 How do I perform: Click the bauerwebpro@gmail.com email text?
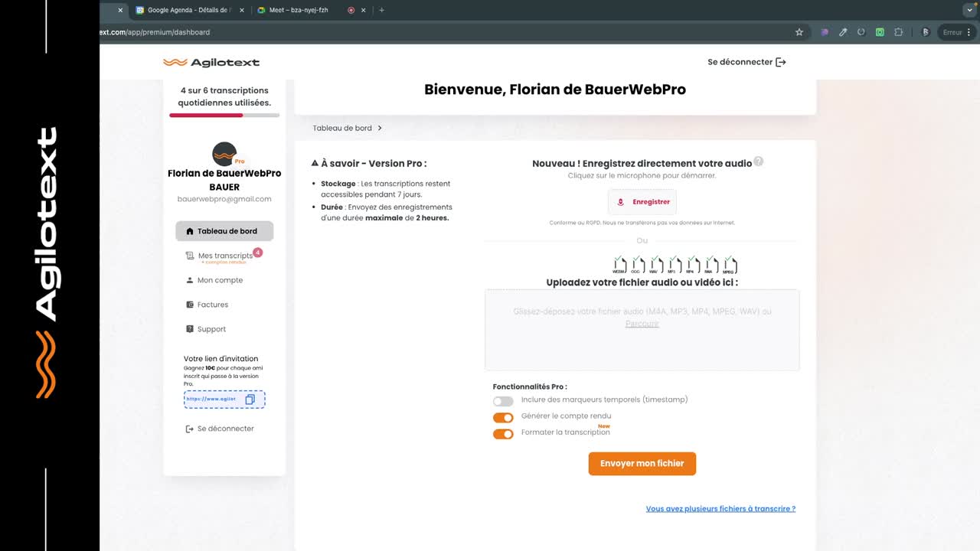(224, 199)
